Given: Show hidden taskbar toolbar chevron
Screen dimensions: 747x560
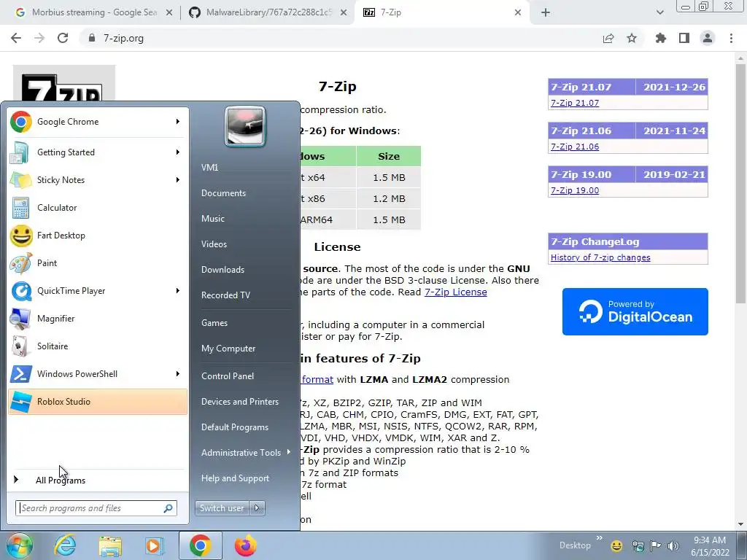Looking at the screenshot, I should pyautogui.click(x=600, y=538).
